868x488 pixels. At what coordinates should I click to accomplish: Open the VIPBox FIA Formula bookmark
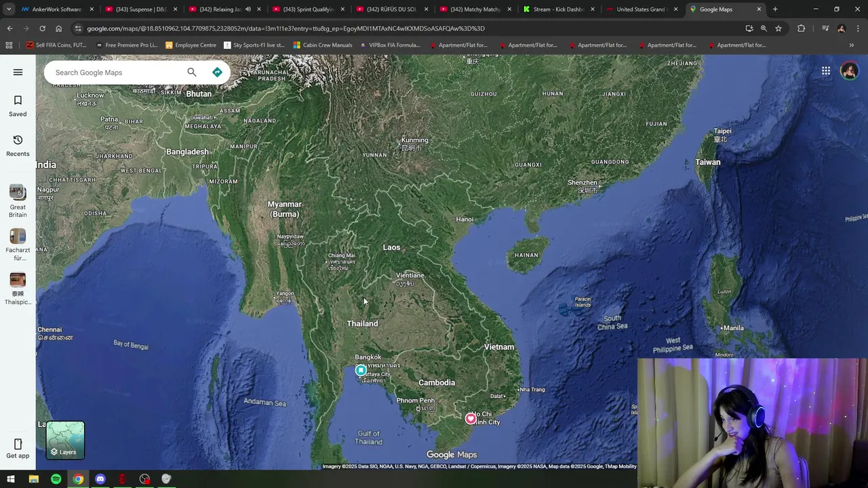click(x=390, y=45)
